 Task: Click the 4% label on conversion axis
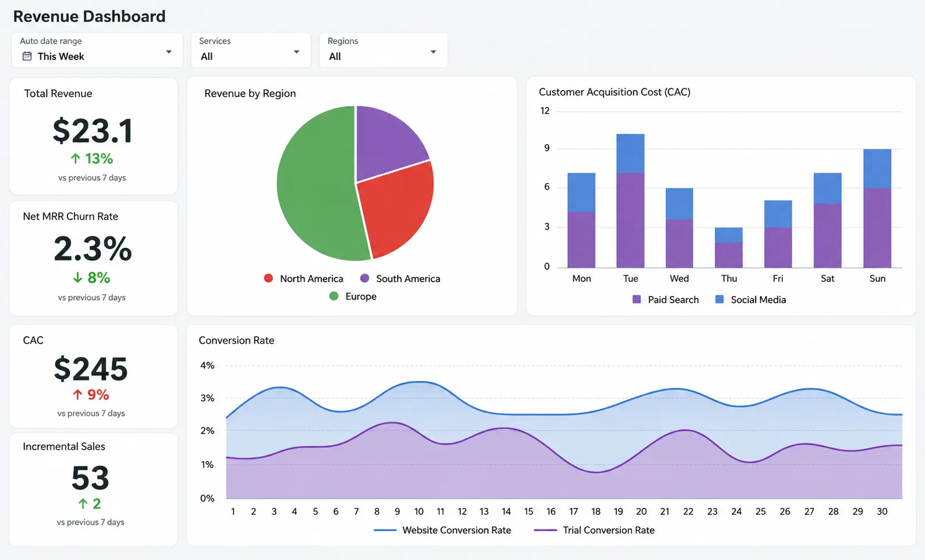coord(207,365)
